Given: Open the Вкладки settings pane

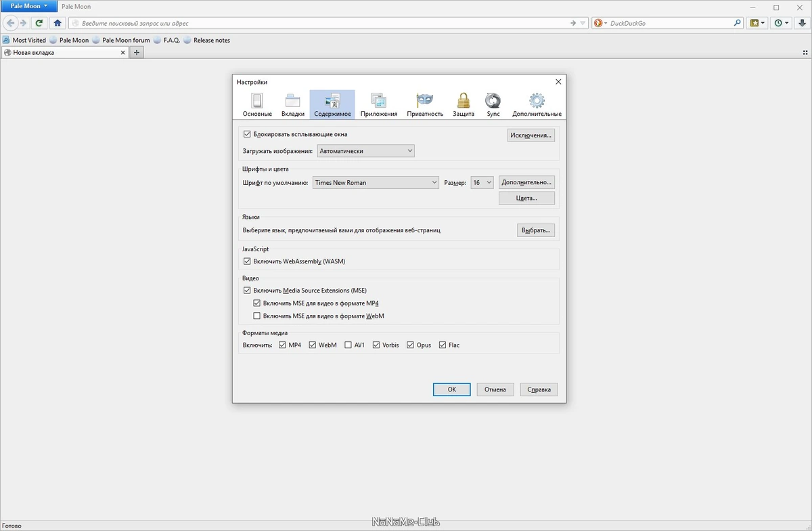Looking at the screenshot, I should 292,105.
